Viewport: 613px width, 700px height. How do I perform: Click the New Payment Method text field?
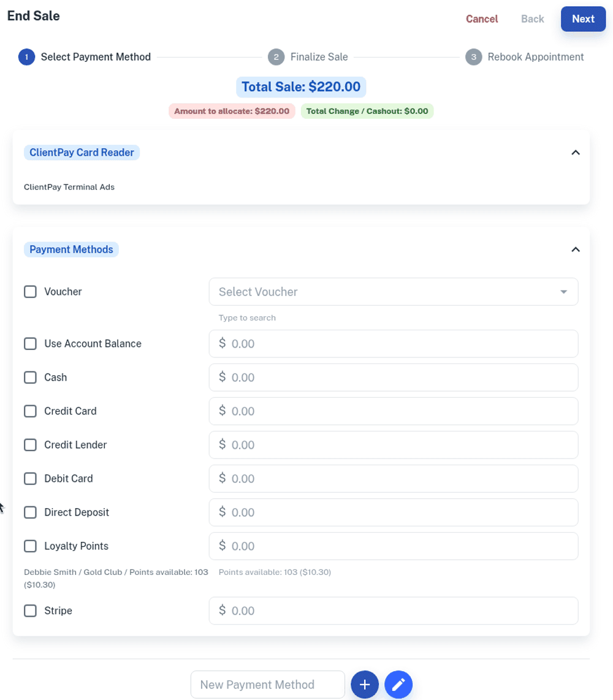[x=267, y=685]
